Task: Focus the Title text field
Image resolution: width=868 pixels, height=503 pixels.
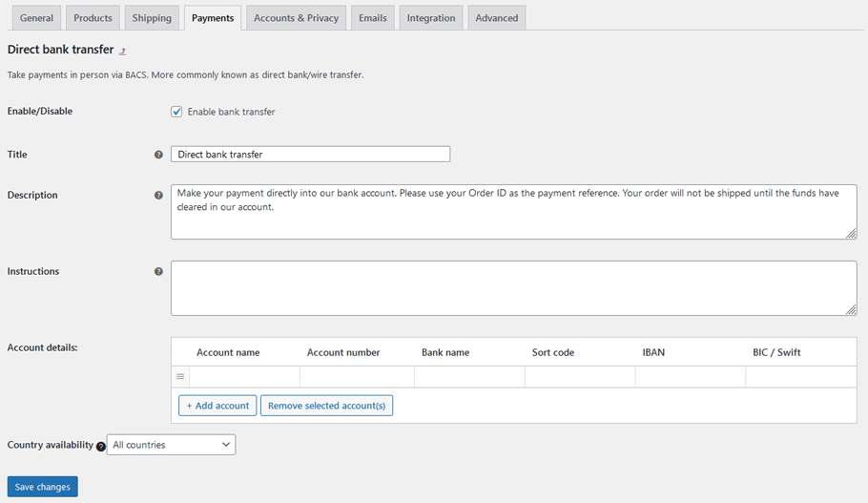Action: point(310,155)
